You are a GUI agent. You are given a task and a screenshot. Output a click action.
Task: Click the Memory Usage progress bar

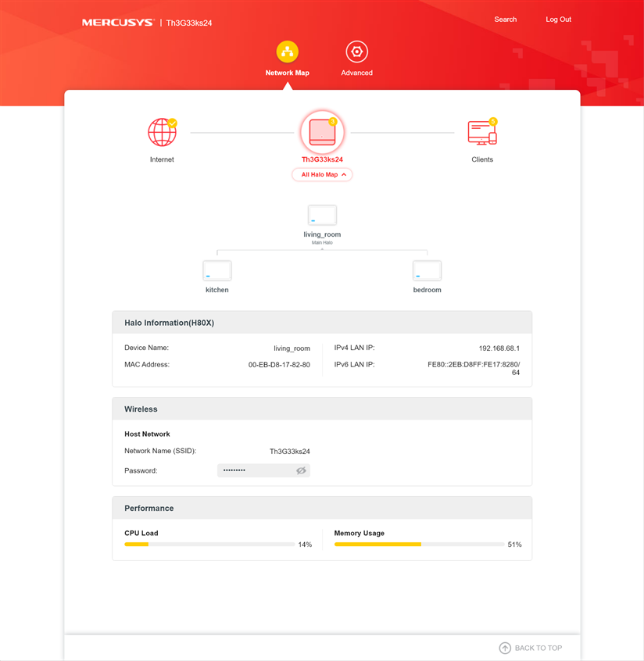[419, 545]
